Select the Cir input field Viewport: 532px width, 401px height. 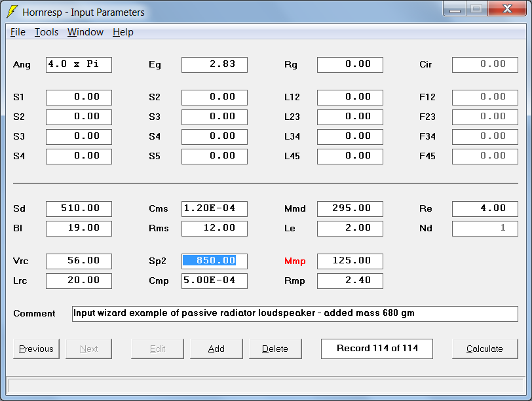click(485, 65)
